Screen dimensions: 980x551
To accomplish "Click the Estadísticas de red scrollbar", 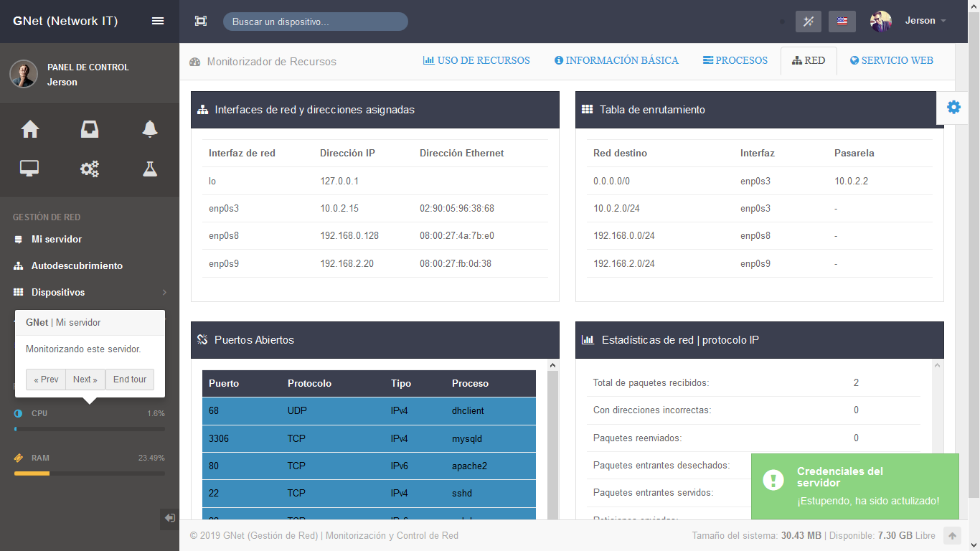I will (x=938, y=438).
